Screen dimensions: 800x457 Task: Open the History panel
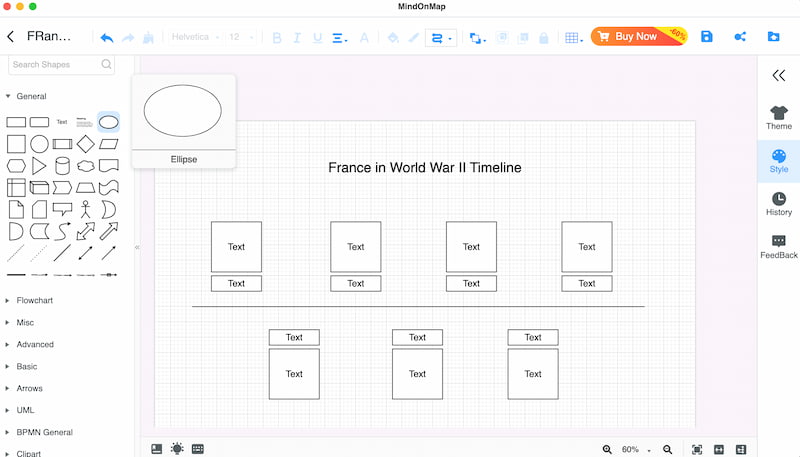779,204
